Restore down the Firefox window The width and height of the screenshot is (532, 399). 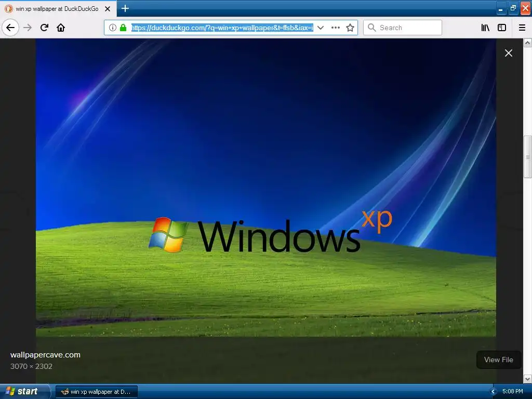(x=513, y=8)
